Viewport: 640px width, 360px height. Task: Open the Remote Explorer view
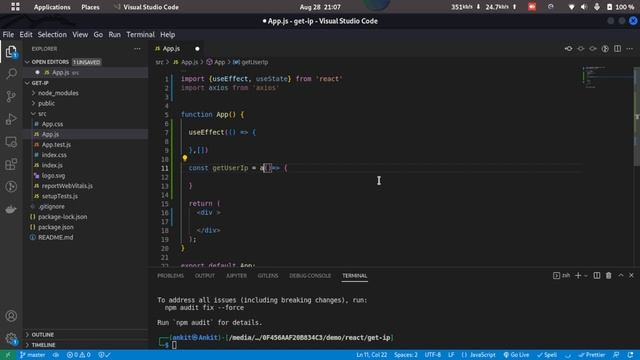click(11, 142)
